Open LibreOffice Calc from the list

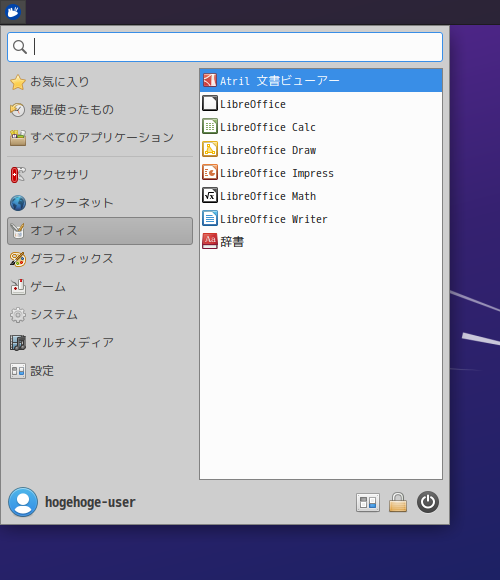point(321,127)
